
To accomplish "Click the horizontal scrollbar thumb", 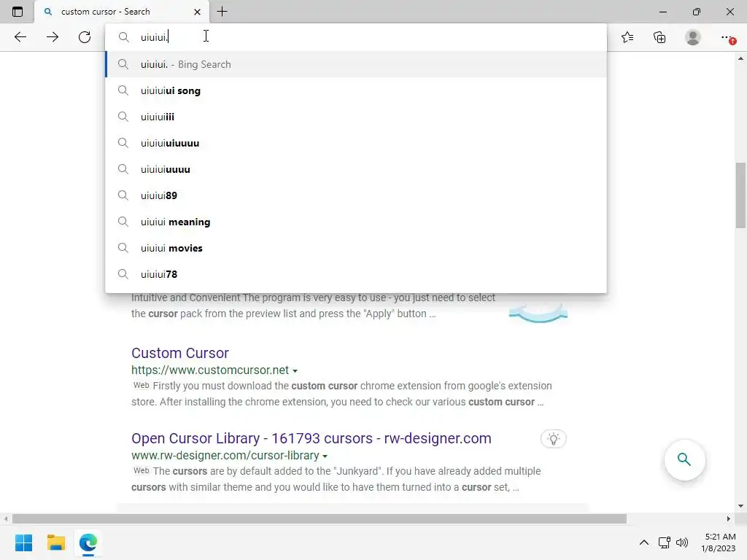I will [x=320, y=518].
